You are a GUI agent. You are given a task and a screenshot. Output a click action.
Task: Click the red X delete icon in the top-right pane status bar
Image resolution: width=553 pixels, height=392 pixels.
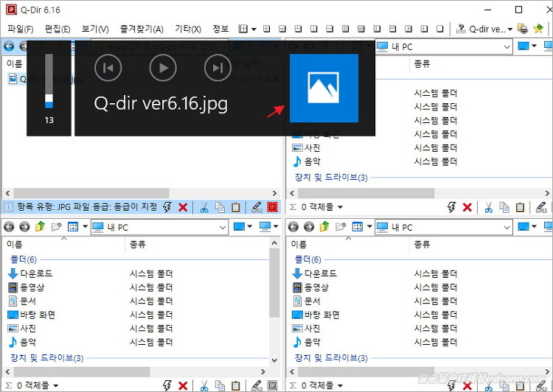point(467,207)
